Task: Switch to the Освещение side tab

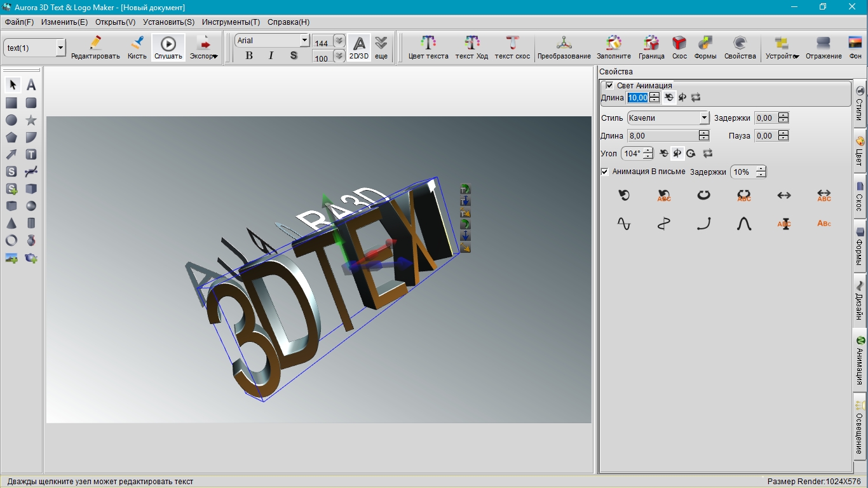Action: (860, 427)
